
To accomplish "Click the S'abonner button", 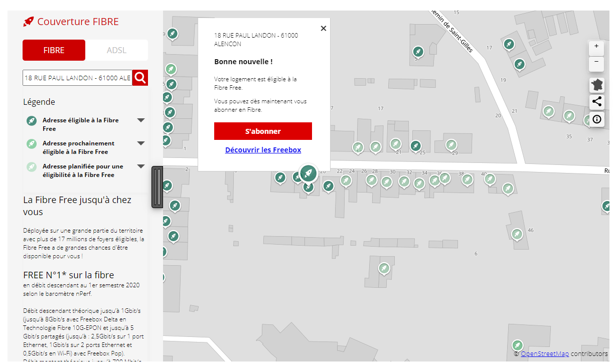I will pyautogui.click(x=263, y=131).
